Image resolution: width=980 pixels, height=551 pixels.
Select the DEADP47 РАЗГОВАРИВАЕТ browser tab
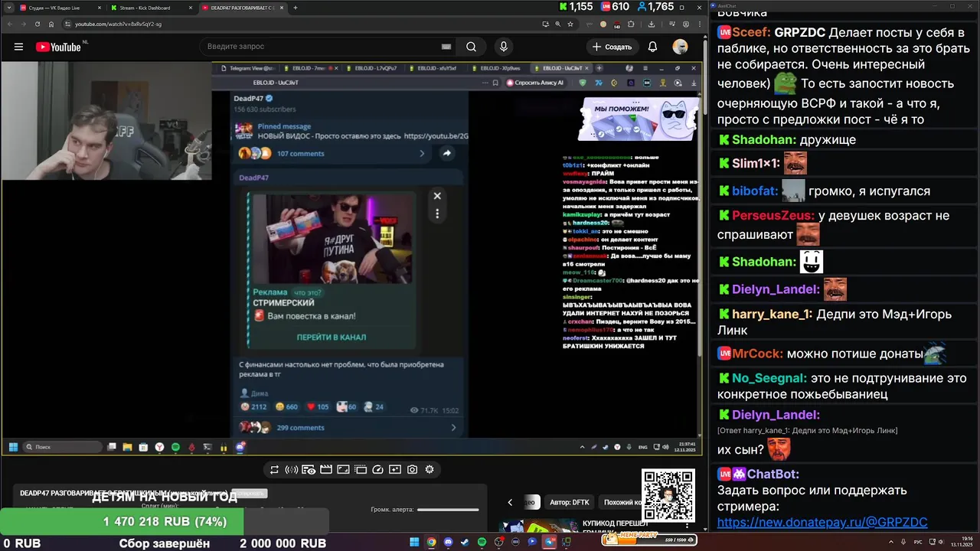[x=241, y=8]
